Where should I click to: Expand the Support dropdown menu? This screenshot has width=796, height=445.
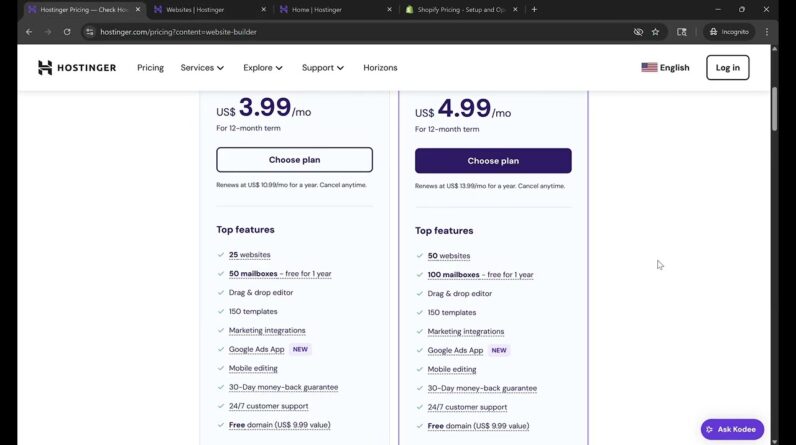[x=322, y=67]
